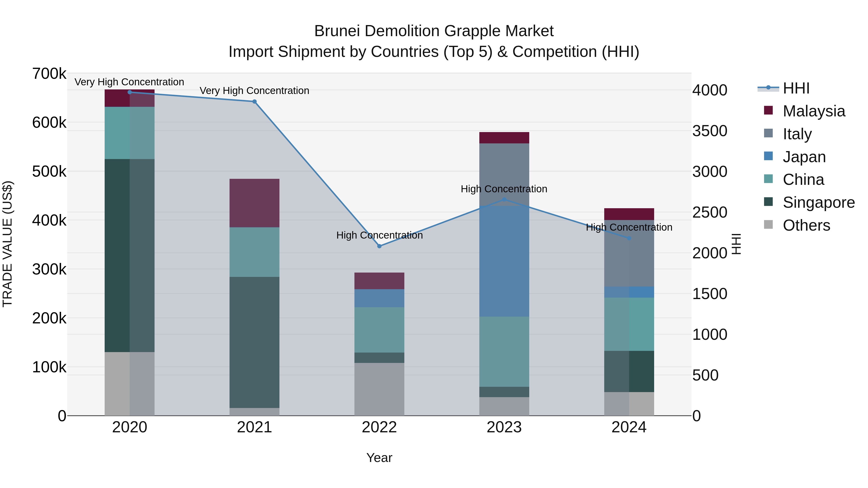Click the Japan legend color swatch

768,156
